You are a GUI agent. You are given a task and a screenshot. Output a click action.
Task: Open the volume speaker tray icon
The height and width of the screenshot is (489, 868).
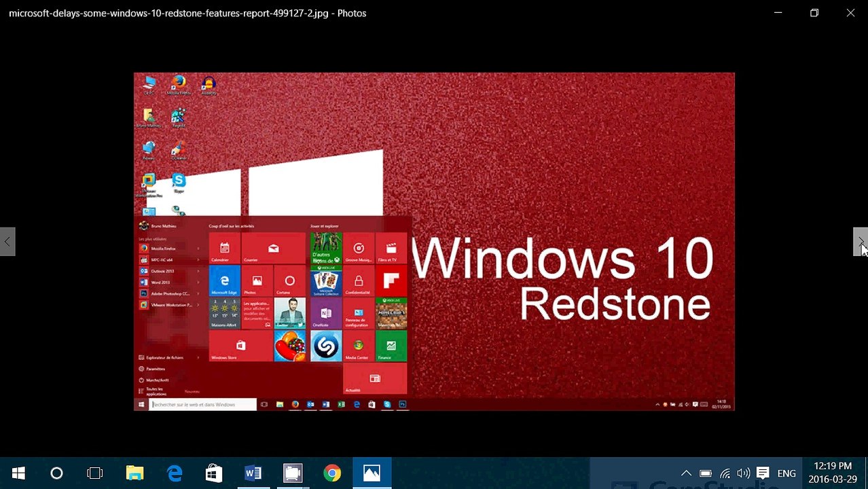click(x=744, y=473)
